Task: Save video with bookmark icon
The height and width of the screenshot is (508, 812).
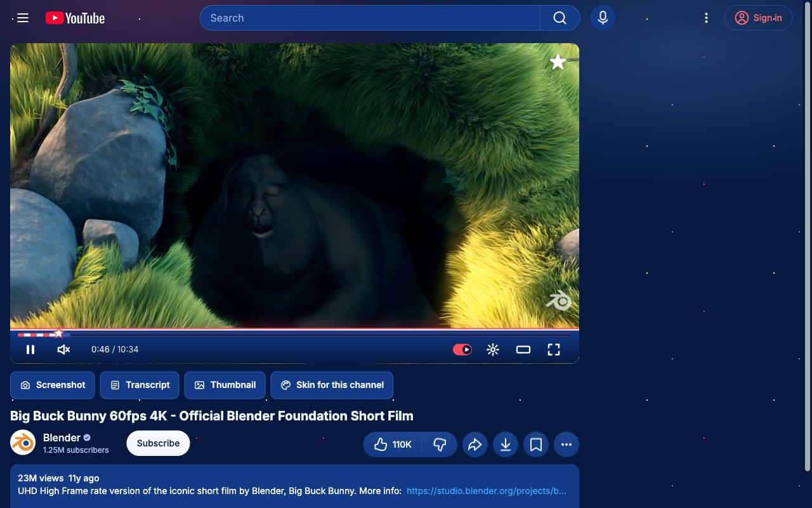Action: pyautogui.click(x=536, y=444)
